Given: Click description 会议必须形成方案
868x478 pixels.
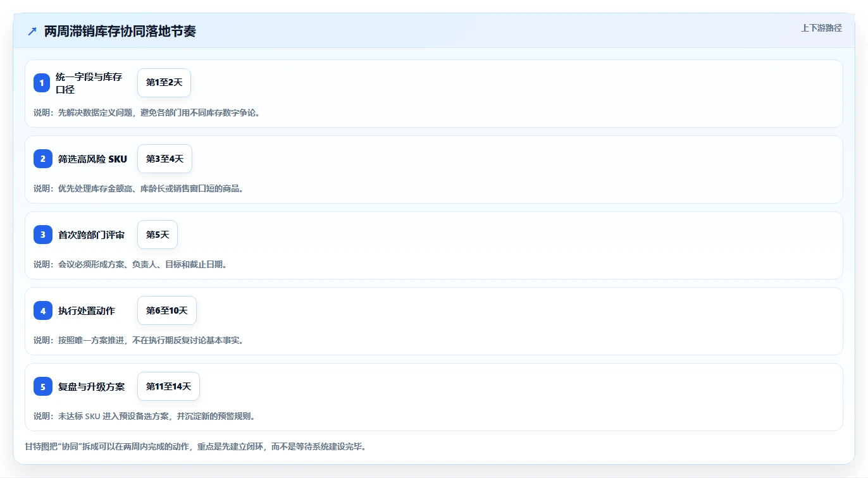Looking at the screenshot, I should tap(130, 264).
